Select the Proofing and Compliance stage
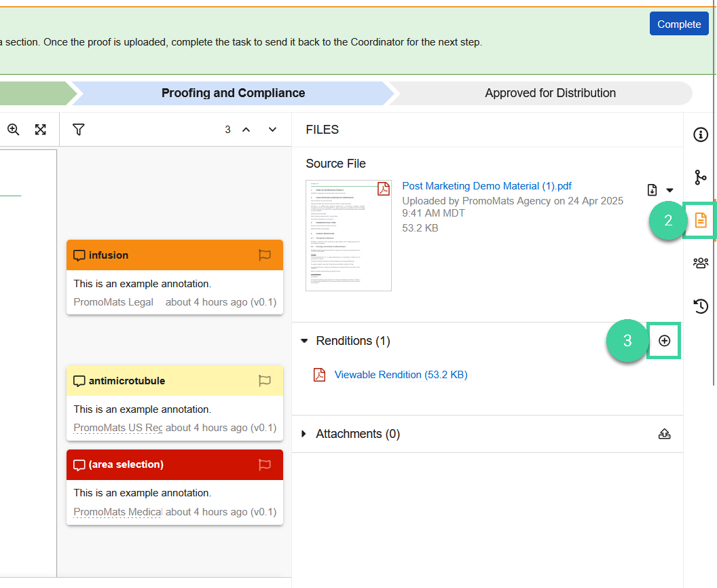Viewport: 717px width, 588px height. click(x=233, y=93)
